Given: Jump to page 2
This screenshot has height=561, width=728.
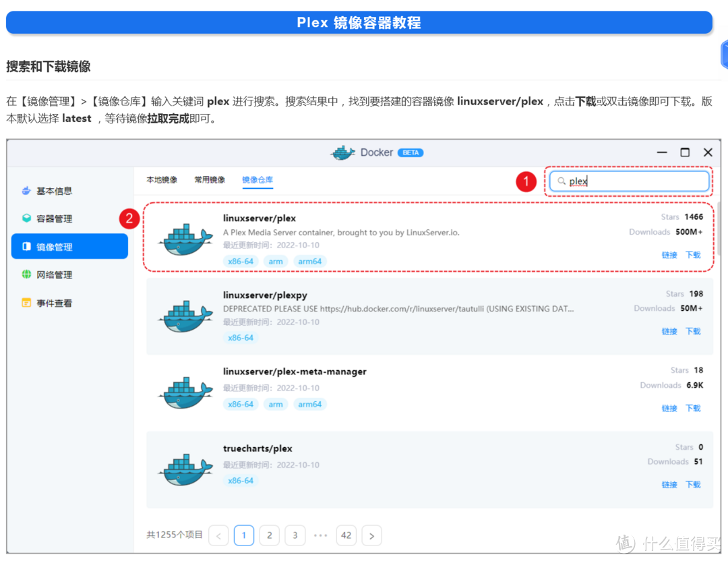Looking at the screenshot, I should [269, 535].
